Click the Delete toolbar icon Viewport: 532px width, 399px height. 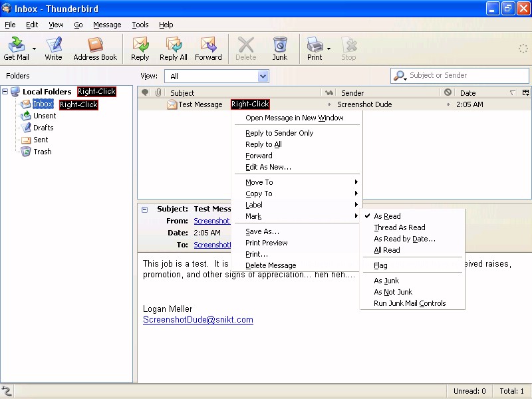(245, 49)
